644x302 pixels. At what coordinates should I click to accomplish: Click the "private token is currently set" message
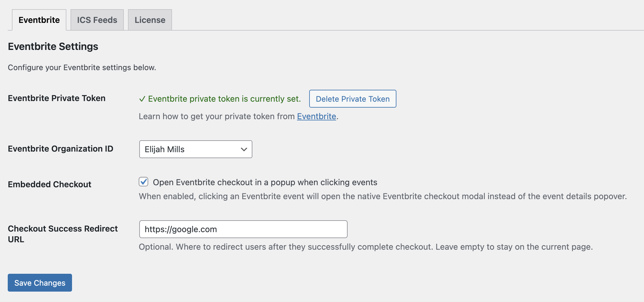coord(224,99)
